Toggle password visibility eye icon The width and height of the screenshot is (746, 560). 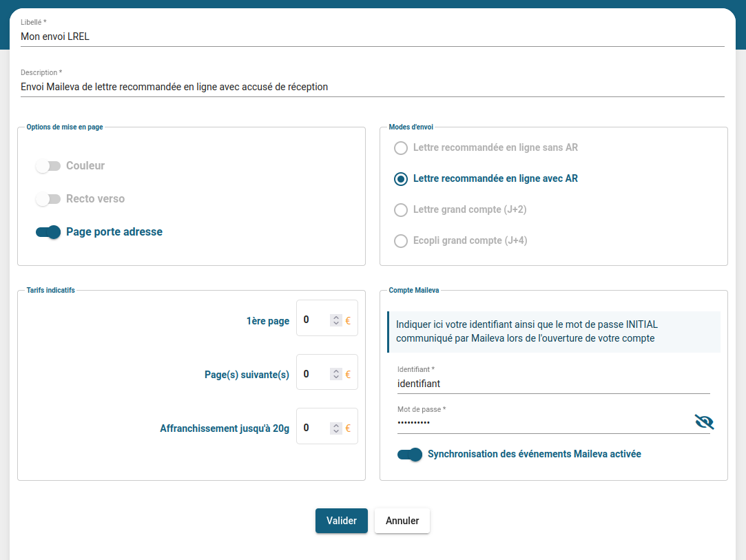click(x=704, y=422)
